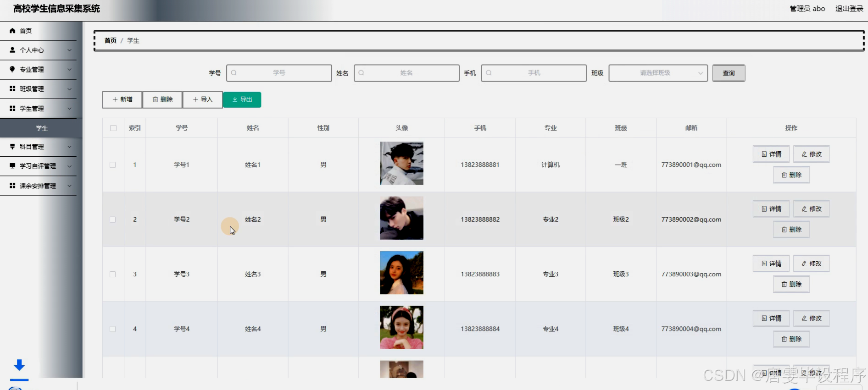Collapse 学生管理 using its chevron

pos(70,108)
